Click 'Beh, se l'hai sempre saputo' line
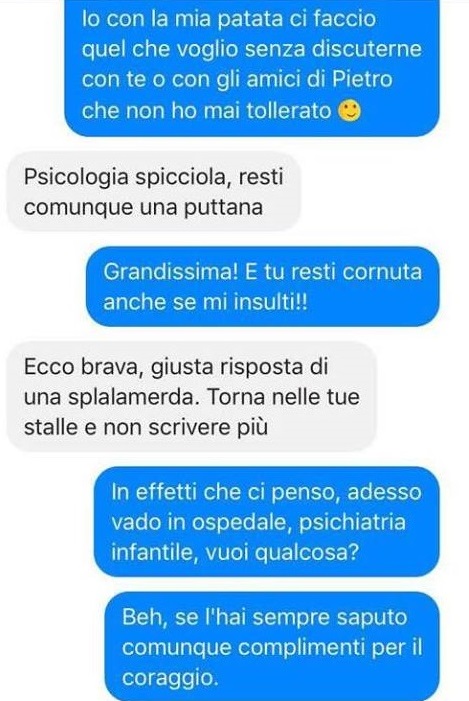 265,617
